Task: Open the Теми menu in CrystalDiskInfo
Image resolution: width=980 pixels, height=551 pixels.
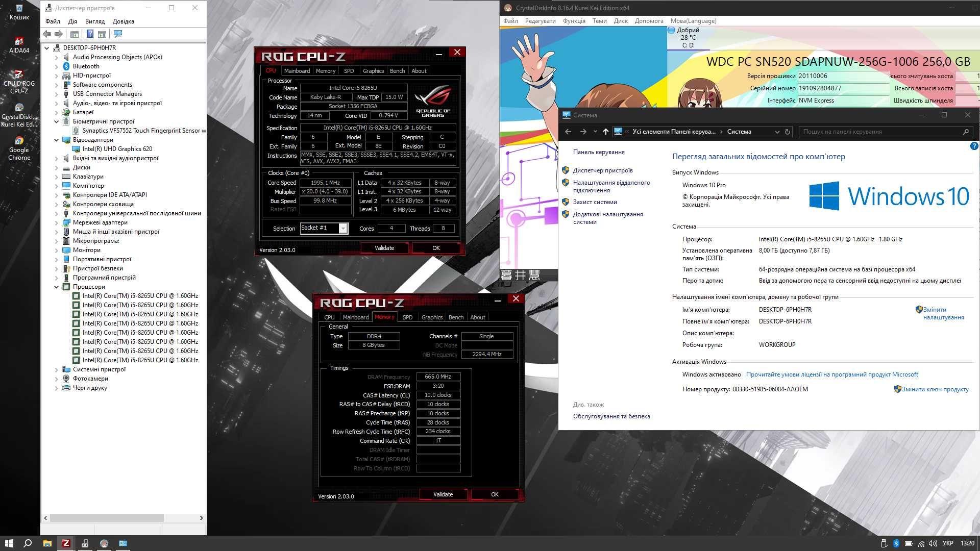Action: pyautogui.click(x=599, y=21)
